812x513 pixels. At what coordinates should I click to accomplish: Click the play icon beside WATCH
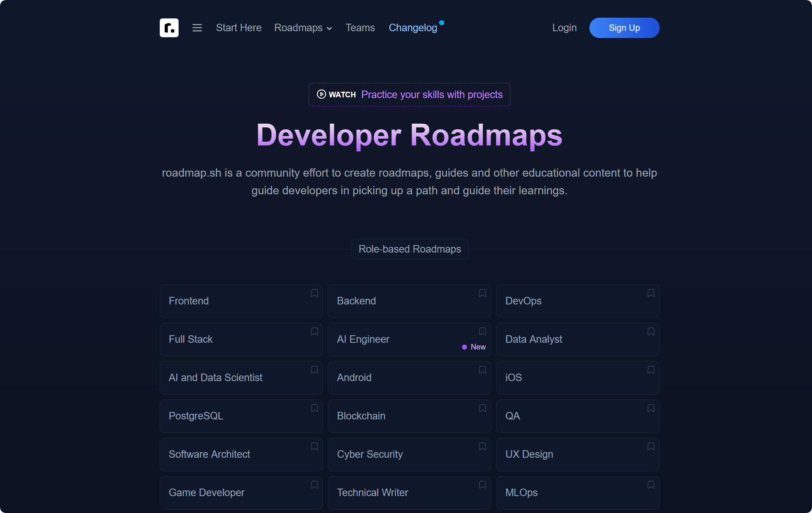tap(321, 94)
